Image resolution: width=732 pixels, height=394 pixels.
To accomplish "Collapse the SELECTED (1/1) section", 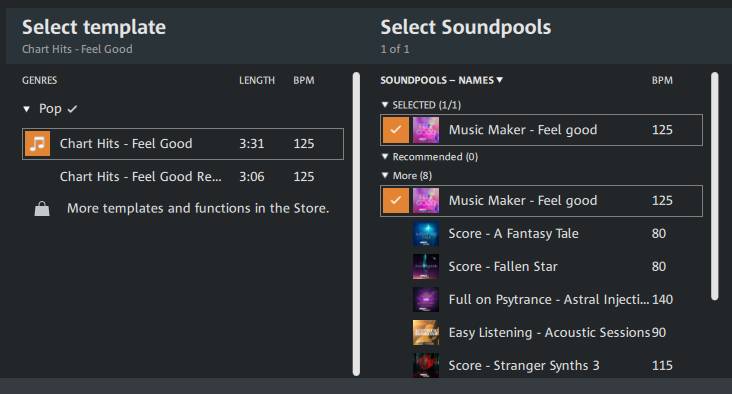I will click(385, 105).
